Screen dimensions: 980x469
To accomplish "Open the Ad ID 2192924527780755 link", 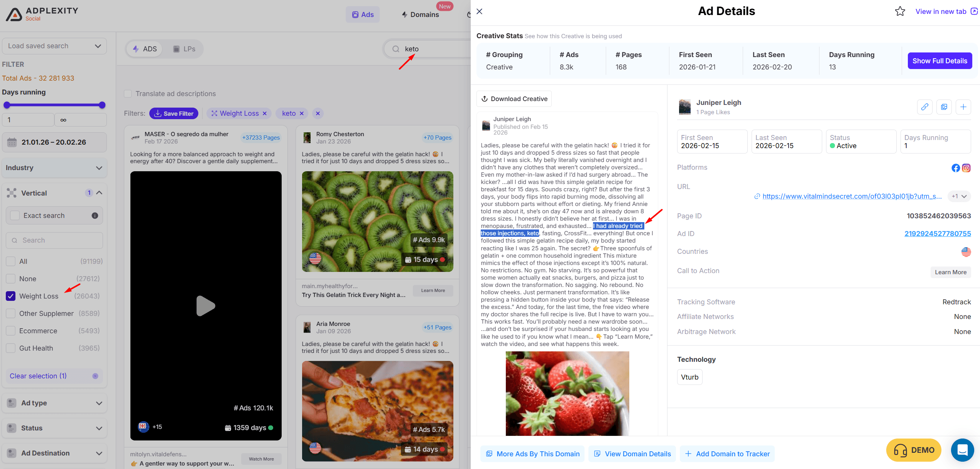I will [938, 234].
